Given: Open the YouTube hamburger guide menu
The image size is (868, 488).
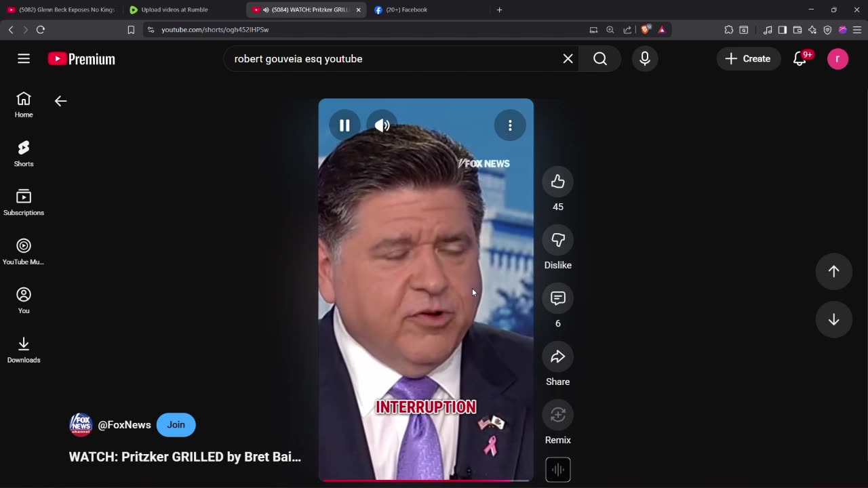Looking at the screenshot, I should tap(24, 59).
